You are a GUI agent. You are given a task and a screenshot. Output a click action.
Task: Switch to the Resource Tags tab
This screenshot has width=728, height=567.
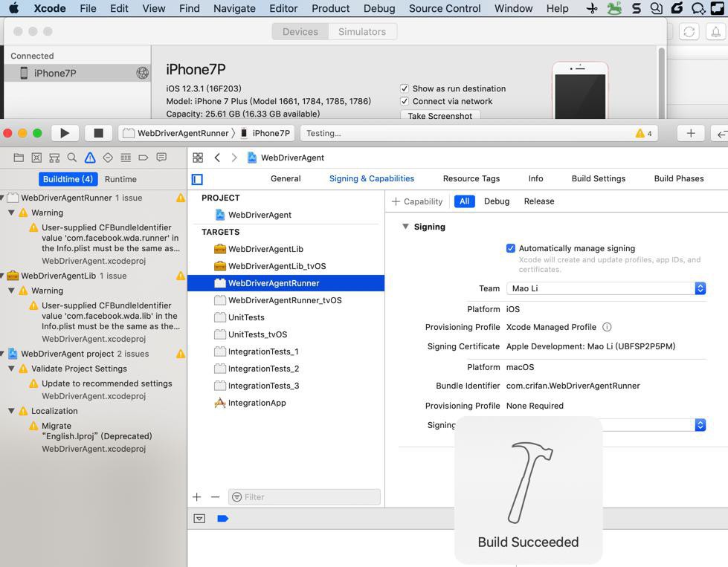point(471,178)
